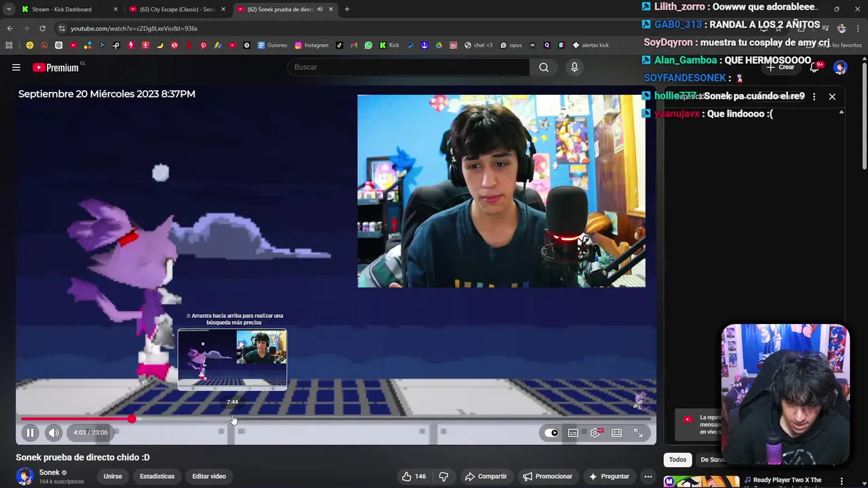868x488 pixels.
Task: Switch to theater mode view
Action: (616, 432)
